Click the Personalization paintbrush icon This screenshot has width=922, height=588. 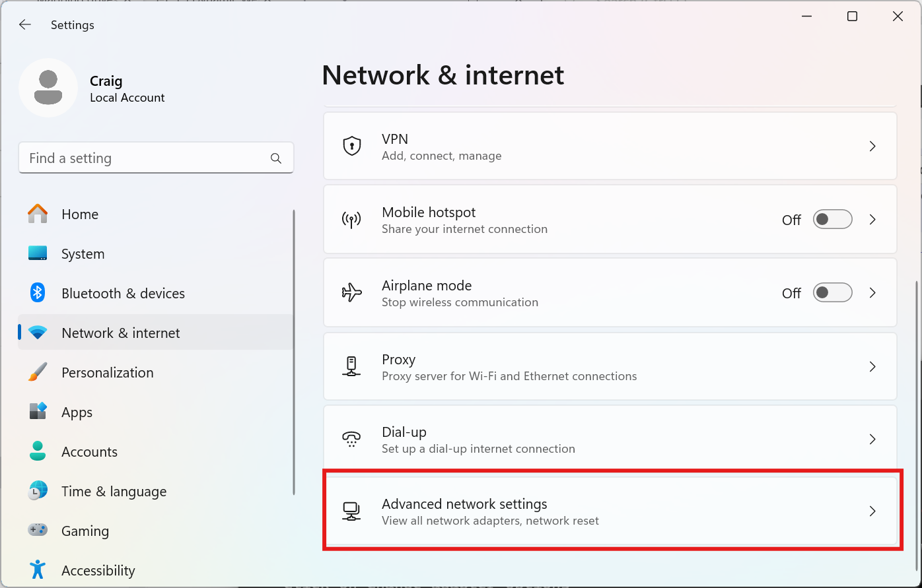point(38,372)
